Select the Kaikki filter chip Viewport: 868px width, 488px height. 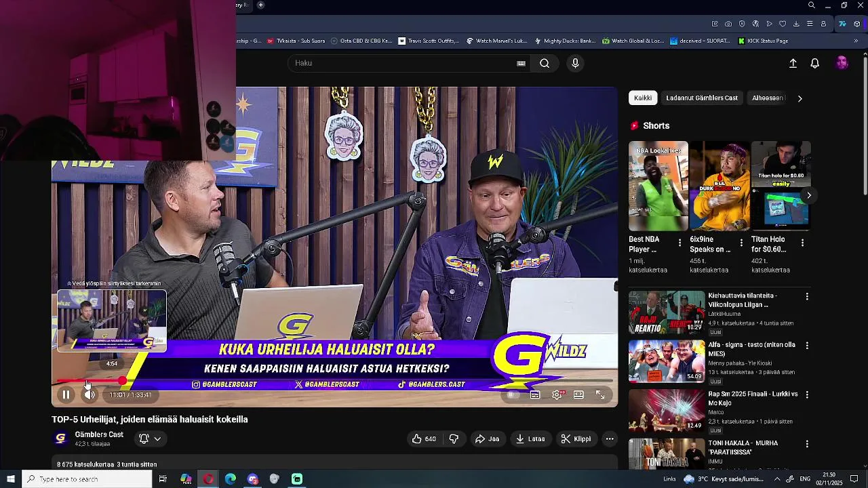(x=643, y=98)
